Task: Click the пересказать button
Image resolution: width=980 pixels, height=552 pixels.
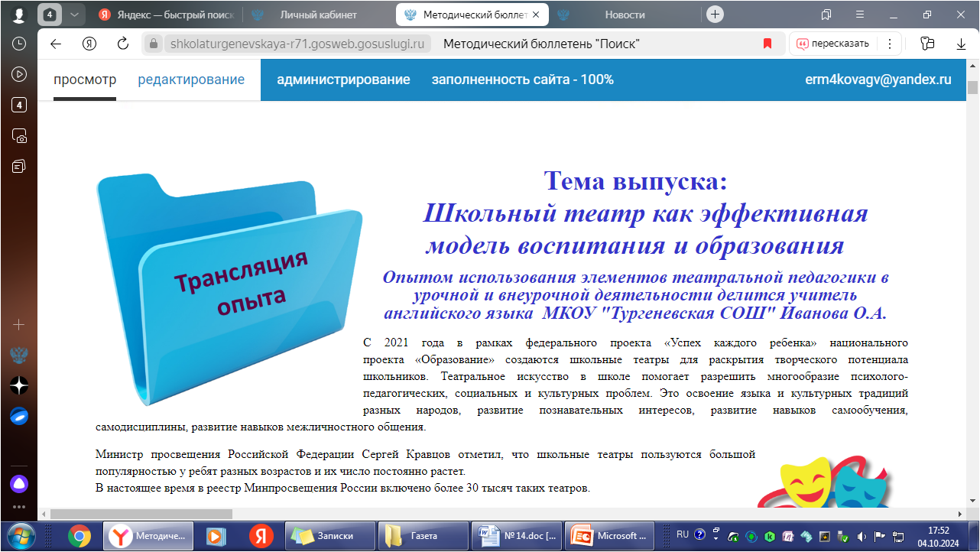Action: pos(833,44)
